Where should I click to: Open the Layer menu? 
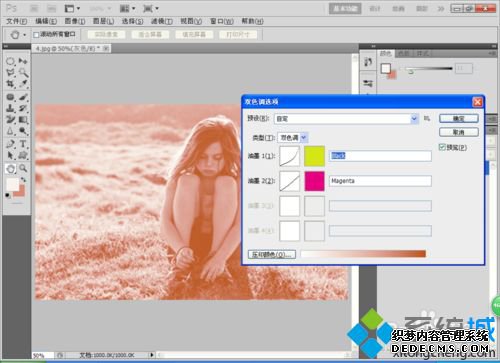tap(103, 22)
